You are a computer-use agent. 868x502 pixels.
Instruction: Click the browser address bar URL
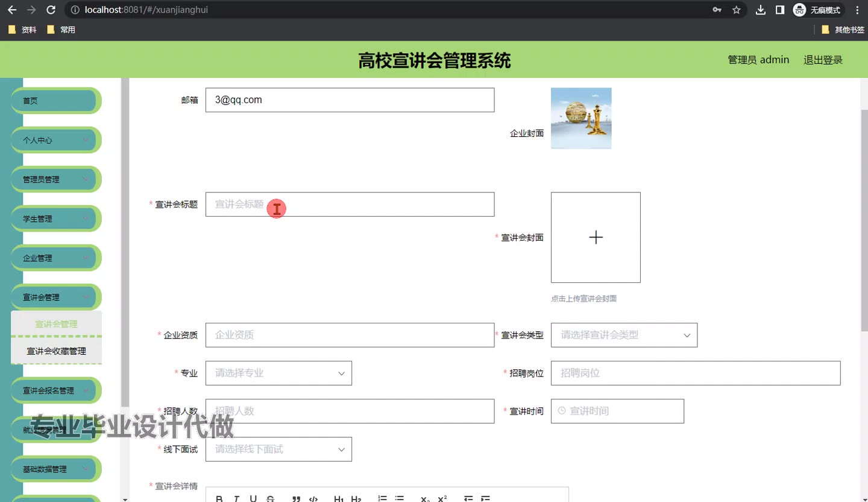coord(146,10)
